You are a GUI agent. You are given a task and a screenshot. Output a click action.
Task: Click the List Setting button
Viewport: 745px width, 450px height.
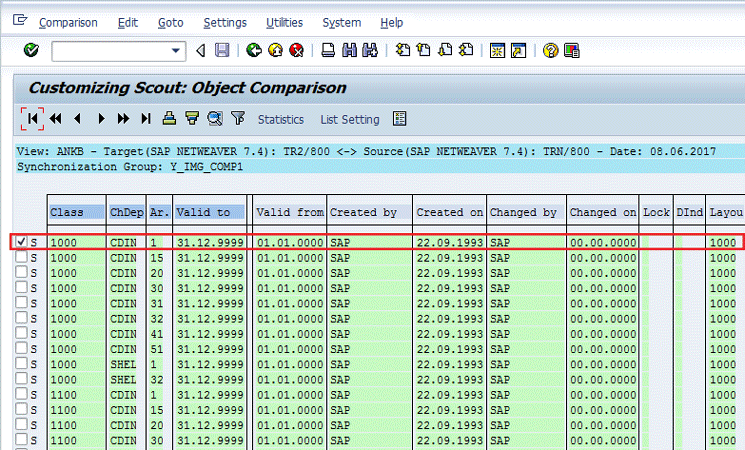349,120
